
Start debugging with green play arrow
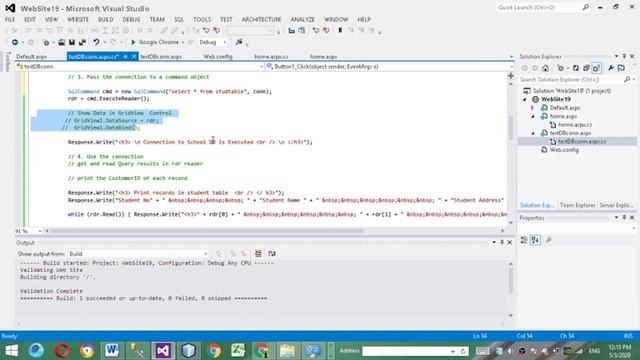(133, 42)
